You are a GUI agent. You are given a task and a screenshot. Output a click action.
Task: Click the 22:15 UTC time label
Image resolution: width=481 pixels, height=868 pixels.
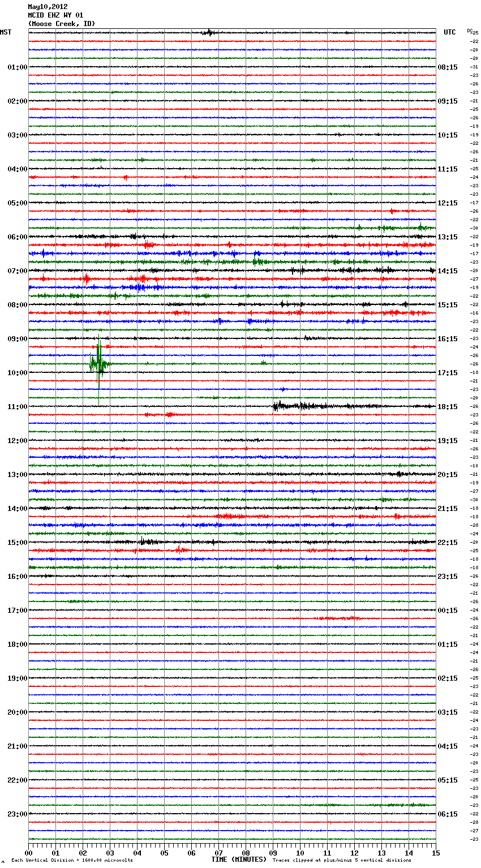click(448, 543)
